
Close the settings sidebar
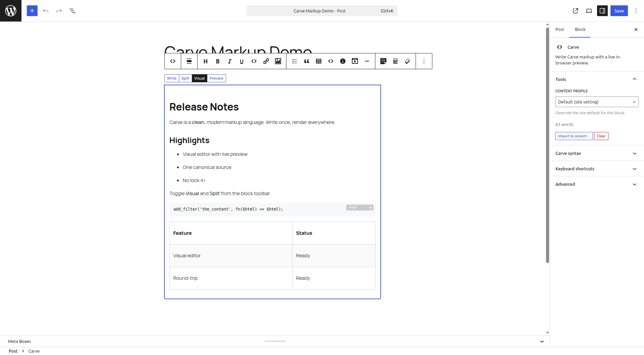click(636, 30)
